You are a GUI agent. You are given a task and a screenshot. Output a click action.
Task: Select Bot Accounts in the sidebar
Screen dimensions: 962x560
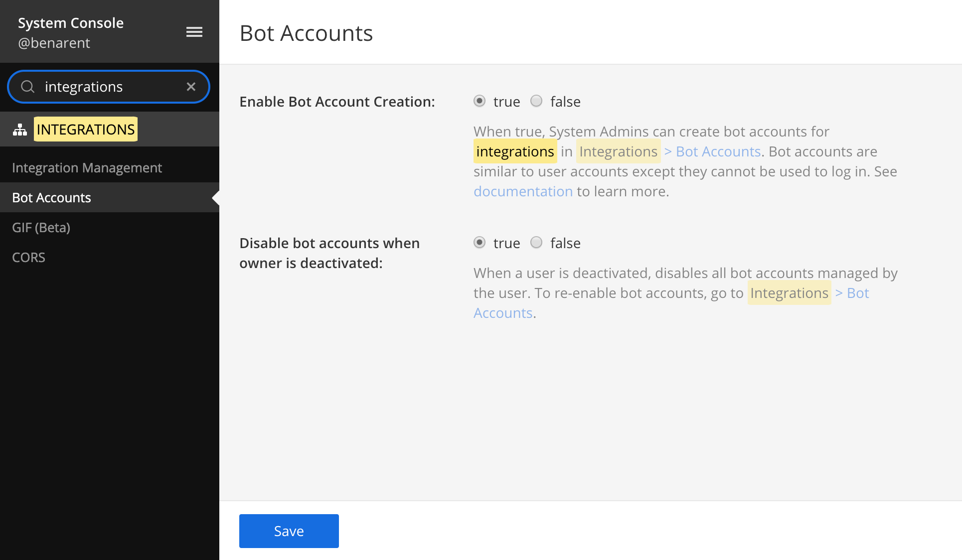[51, 197]
